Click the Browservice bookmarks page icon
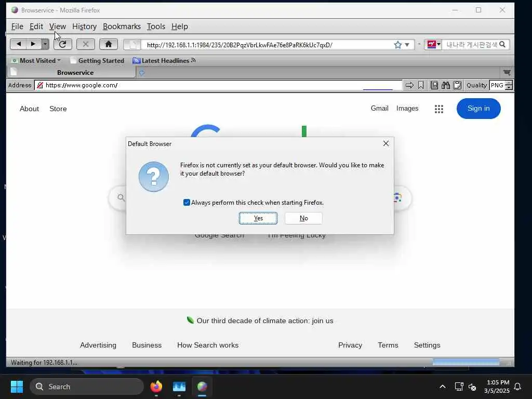 pyautogui.click(x=434, y=85)
